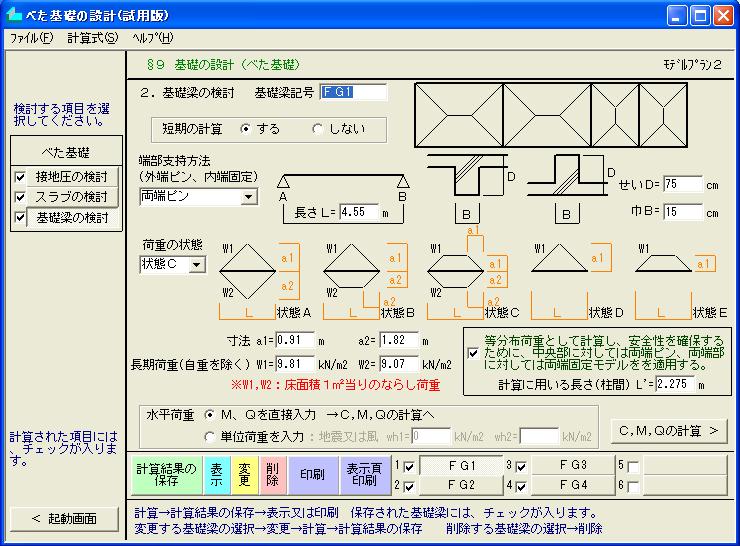The height and width of the screenshot is (546, 740).
Task: Open the ヘルプ(H) menu
Action: click(x=152, y=38)
